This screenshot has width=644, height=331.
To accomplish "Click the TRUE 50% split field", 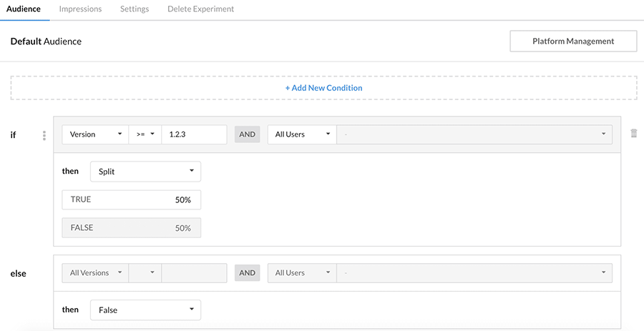I will coord(131,199).
